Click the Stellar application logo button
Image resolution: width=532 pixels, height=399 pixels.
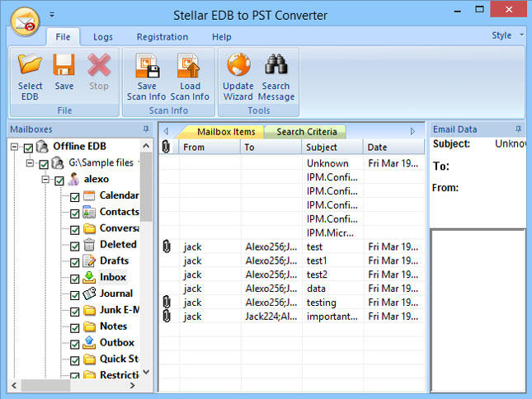(x=25, y=21)
